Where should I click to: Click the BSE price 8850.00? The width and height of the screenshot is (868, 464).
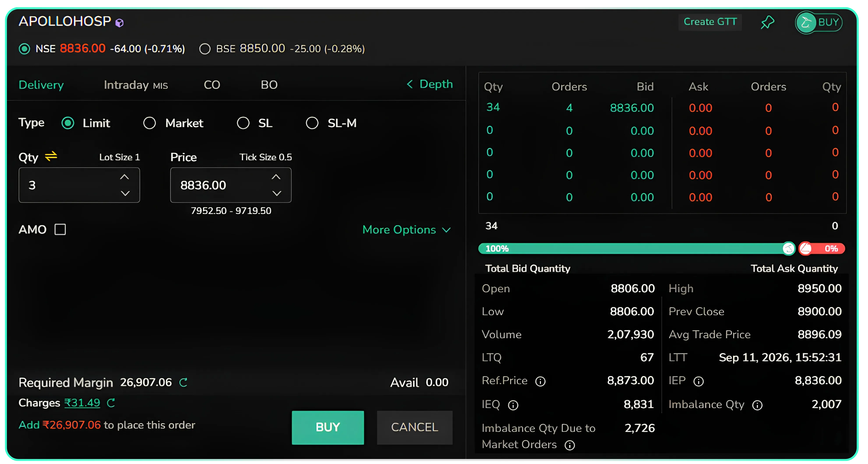(263, 49)
